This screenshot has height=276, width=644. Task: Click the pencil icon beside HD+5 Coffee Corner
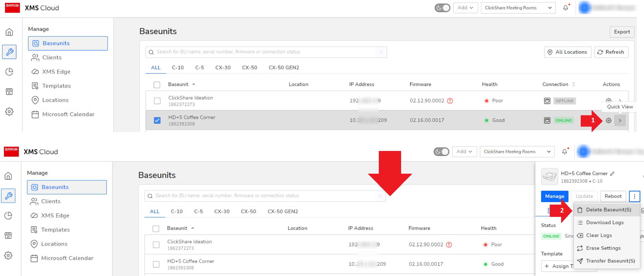[612, 173]
